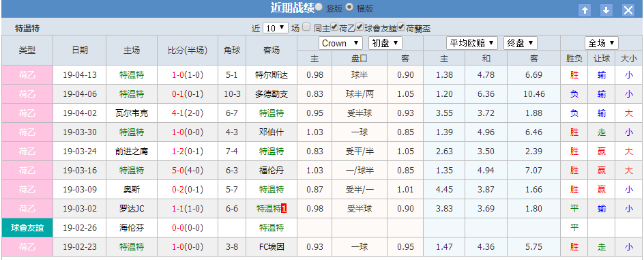Open the 平均欧赔 dropdown

pyautogui.click(x=472, y=43)
